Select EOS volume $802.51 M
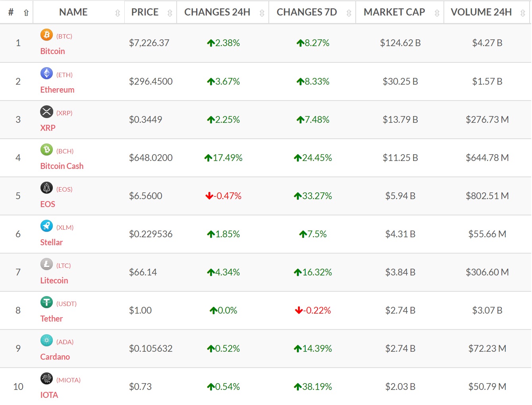This screenshot has width=532, height=405. click(487, 196)
